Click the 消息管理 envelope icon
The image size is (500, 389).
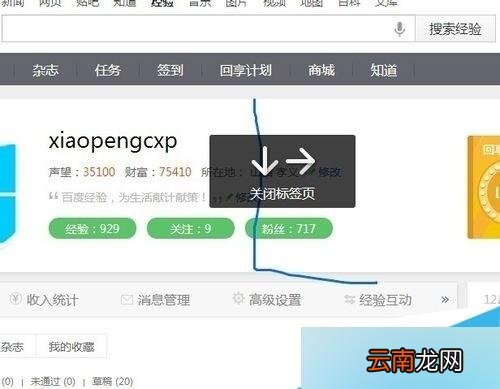click(x=127, y=300)
